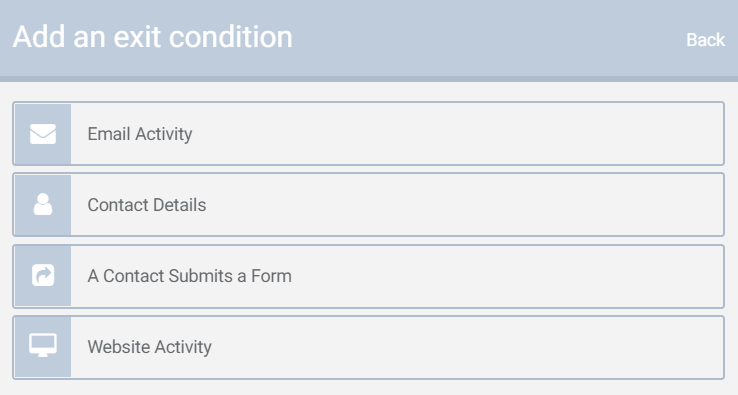Click the word "Details" in Contact Details

179,205
